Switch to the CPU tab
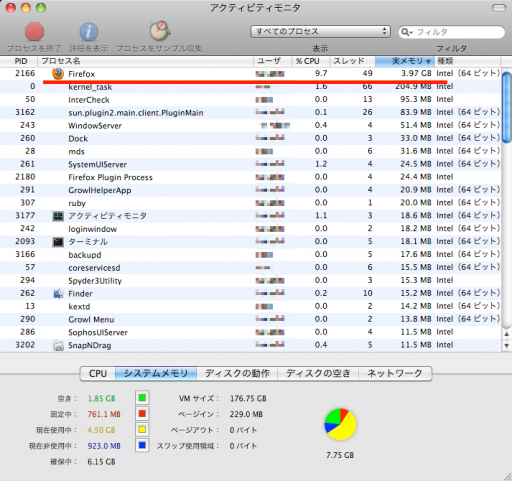The height and width of the screenshot is (481, 512). click(x=98, y=373)
